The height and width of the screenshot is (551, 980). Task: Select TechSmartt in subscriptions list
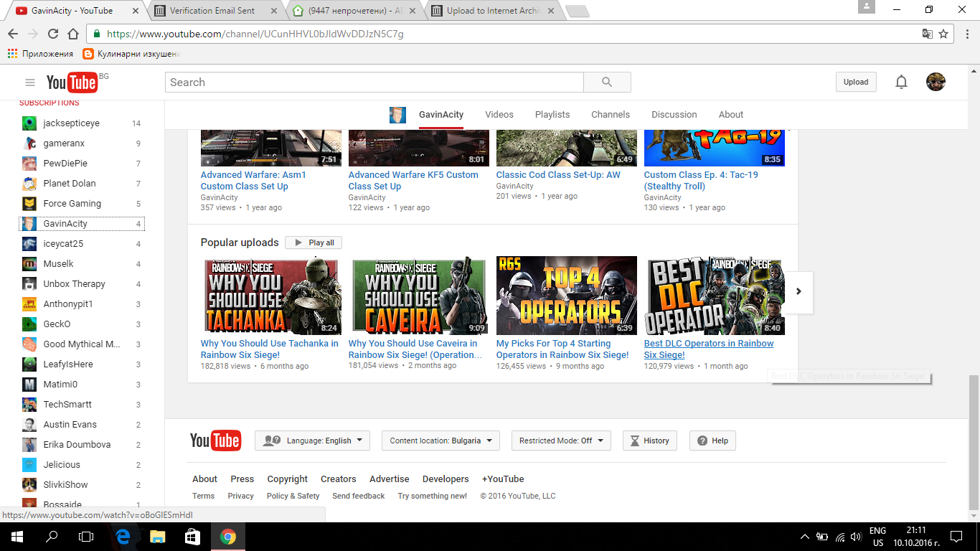82,405
